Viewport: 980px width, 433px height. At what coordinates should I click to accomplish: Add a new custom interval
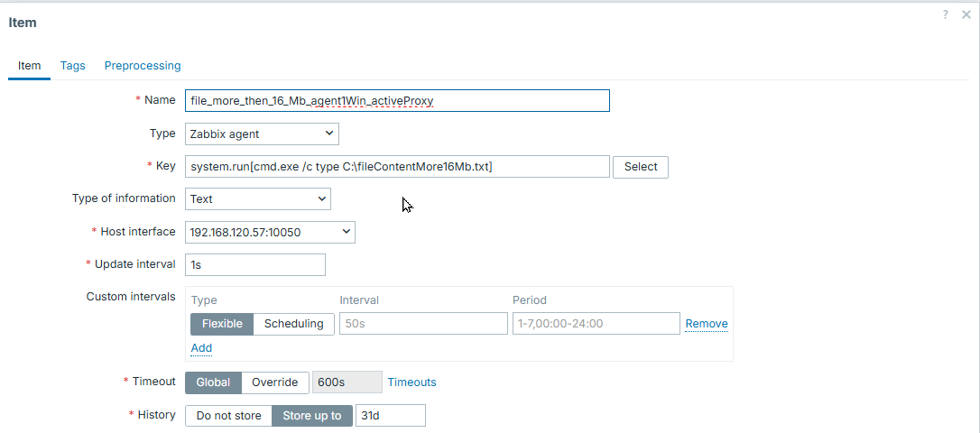[x=201, y=348]
